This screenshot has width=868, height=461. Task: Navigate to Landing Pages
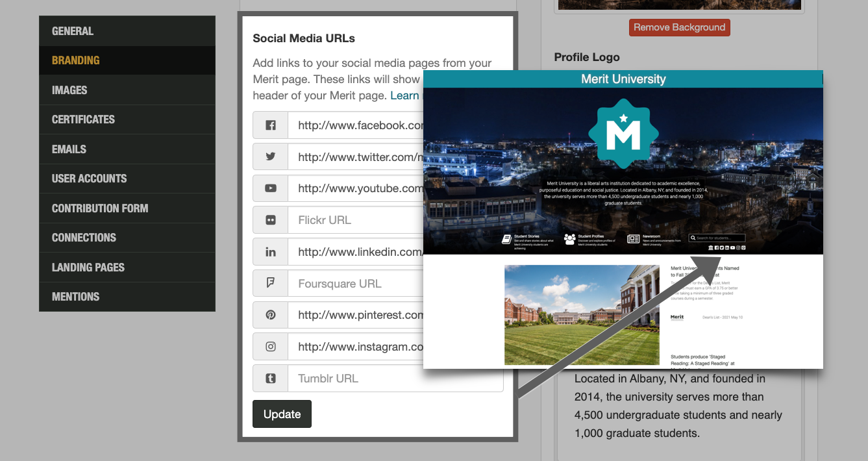pos(88,268)
